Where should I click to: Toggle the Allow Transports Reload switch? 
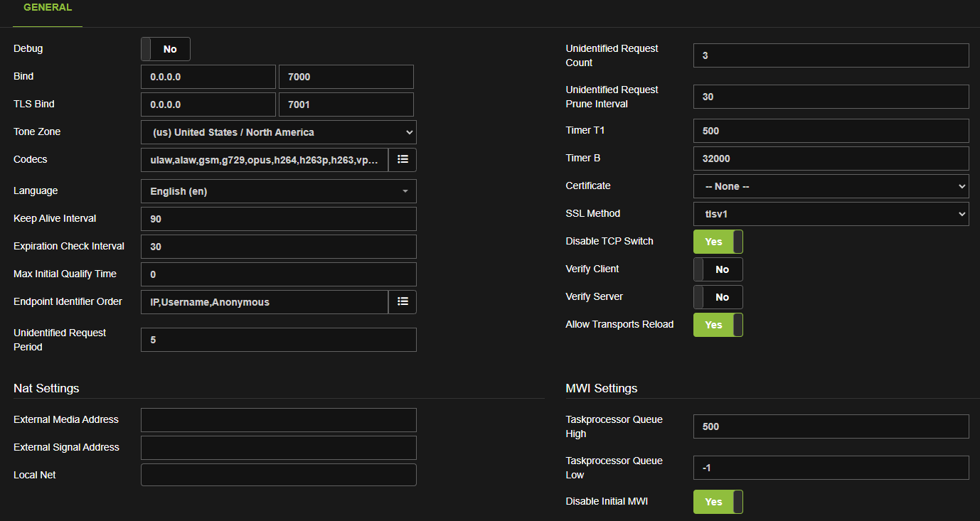click(x=718, y=325)
